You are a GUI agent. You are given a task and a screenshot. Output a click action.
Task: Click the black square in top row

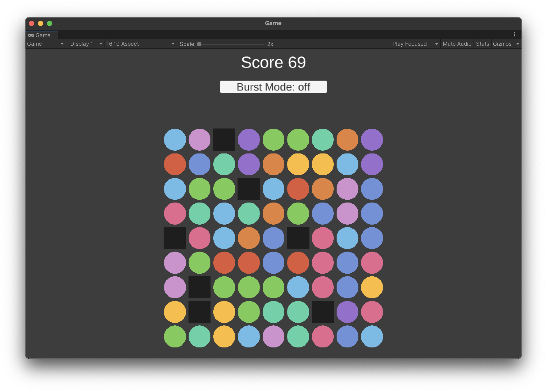point(224,140)
